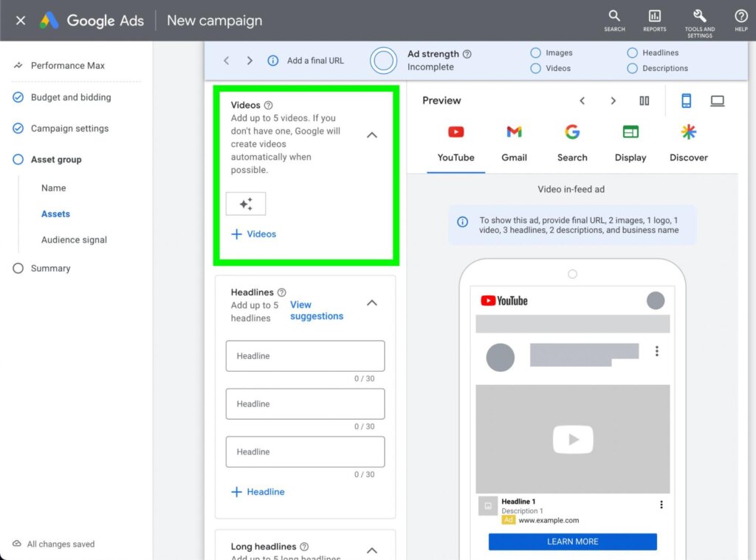Click the first Headline input field
This screenshot has height=560, width=756.
305,356
